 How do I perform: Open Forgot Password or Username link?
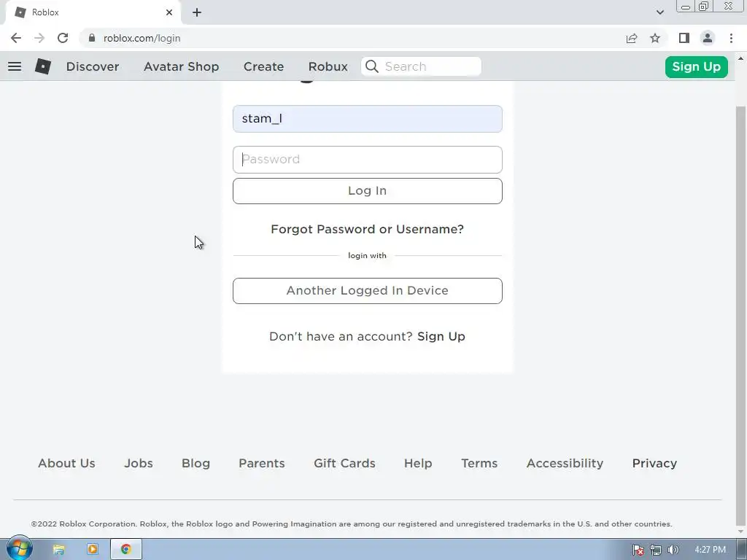368,229
